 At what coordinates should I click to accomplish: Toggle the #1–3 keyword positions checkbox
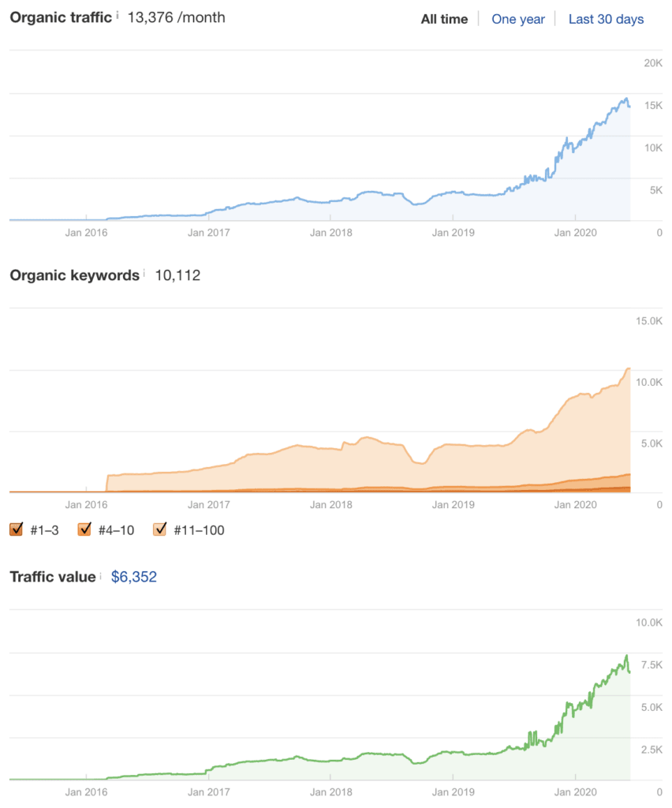point(17,529)
